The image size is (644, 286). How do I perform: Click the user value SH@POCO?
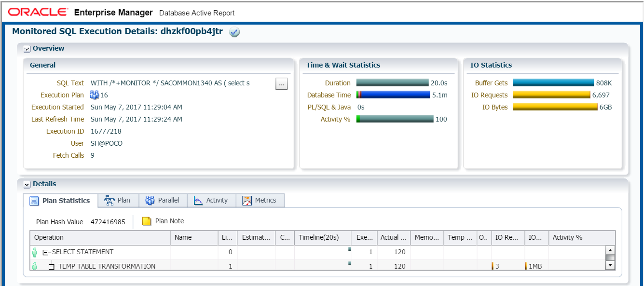pos(107,143)
